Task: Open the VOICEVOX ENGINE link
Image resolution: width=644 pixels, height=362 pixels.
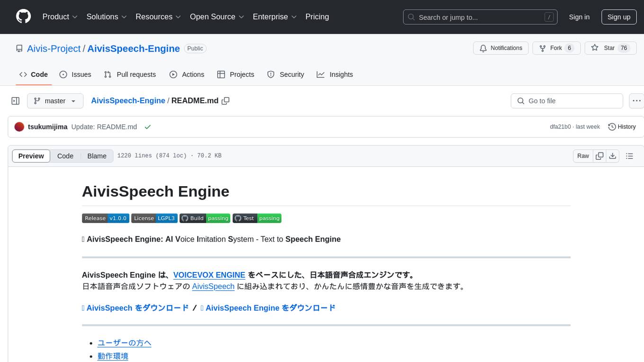Action: coord(209,275)
